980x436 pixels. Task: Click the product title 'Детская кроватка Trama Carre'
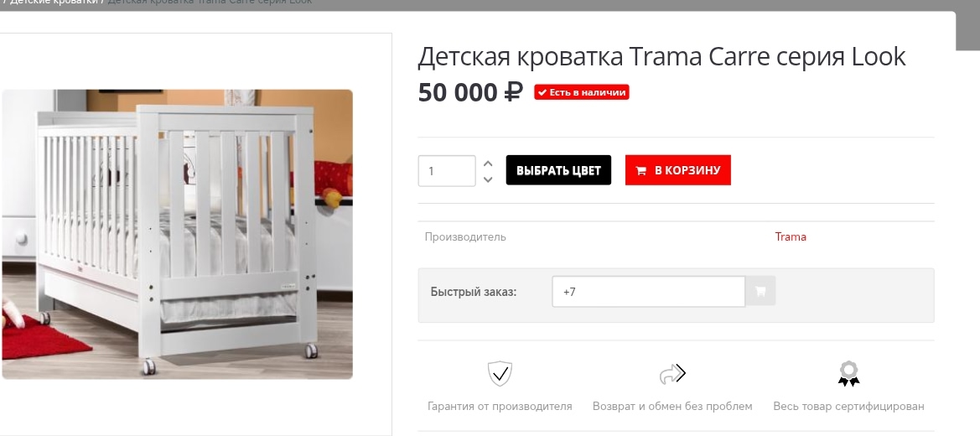tap(594, 56)
